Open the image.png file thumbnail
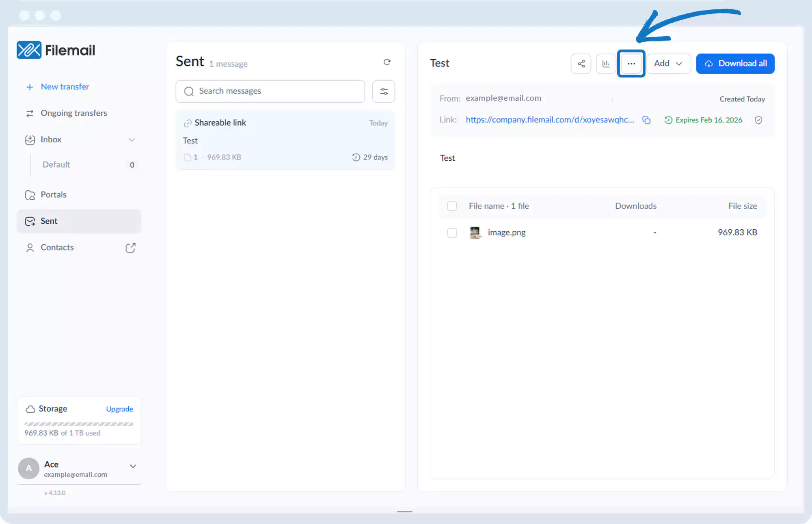This screenshot has width=812, height=524. click(x=475, y=233)
